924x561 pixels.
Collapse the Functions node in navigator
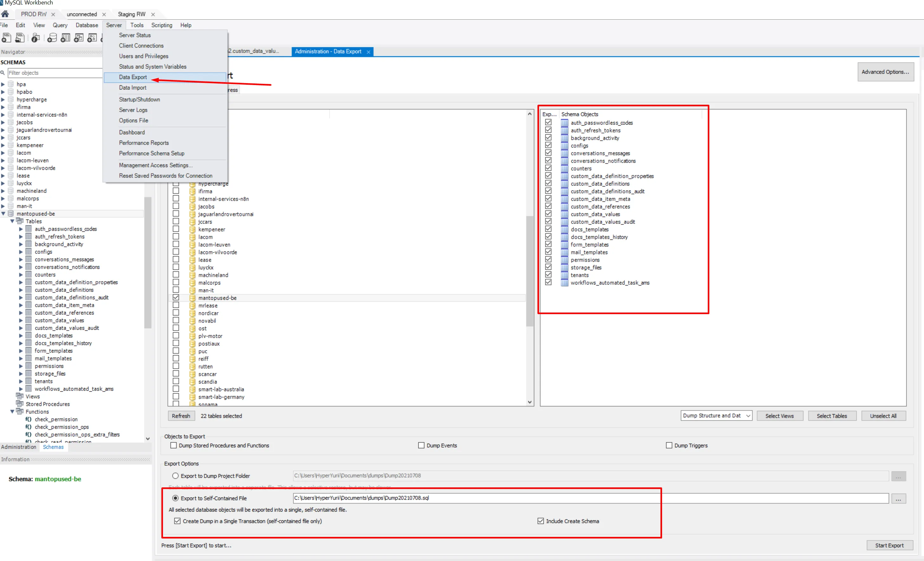click(12, 412)
